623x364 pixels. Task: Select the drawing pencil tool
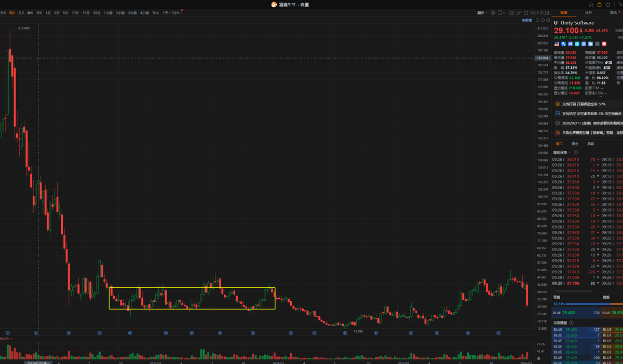[519, 12]
